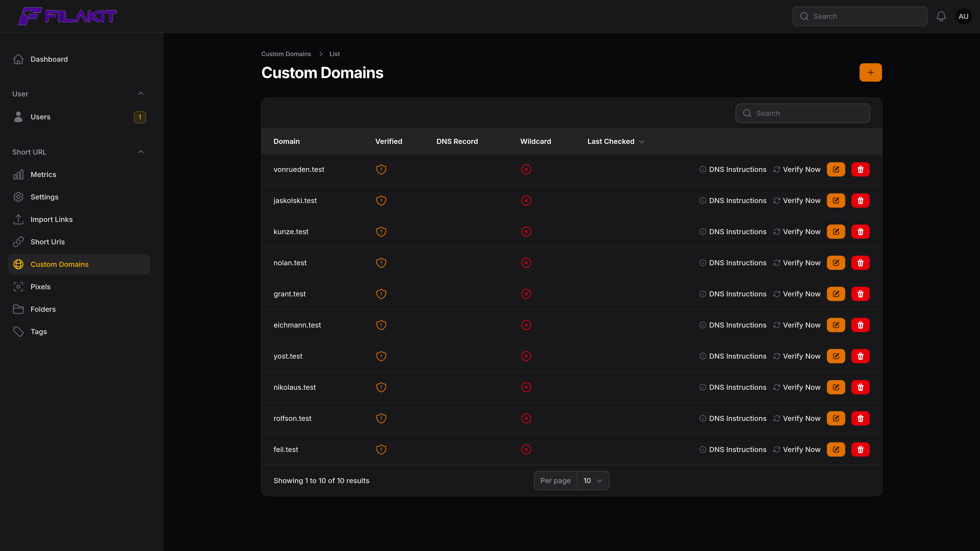This screenshot has height=551, width=980.
Task: Open Folders in the sidebar
Action: (79, 309)
